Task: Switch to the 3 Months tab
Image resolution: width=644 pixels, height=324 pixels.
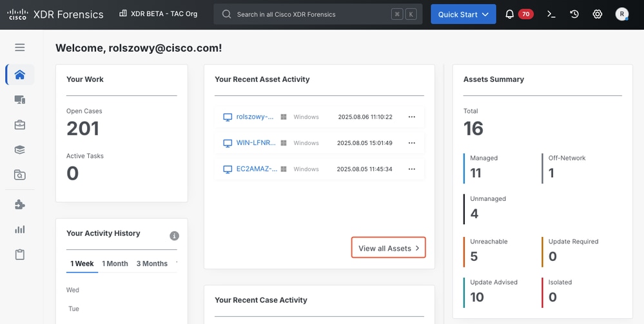Action: pyautogui.click(x=151, y=263)
